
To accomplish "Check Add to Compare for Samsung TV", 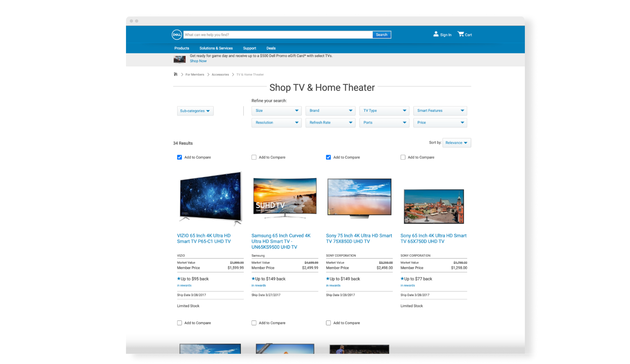I will pos(254,157).
